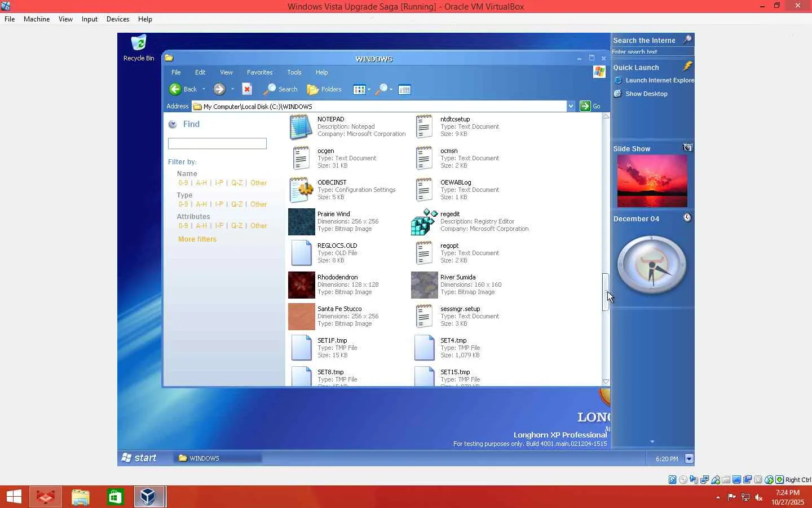The image size is (812, 508).
Task: Filter Attributes by Q-Z
Action: pos(237,226)
